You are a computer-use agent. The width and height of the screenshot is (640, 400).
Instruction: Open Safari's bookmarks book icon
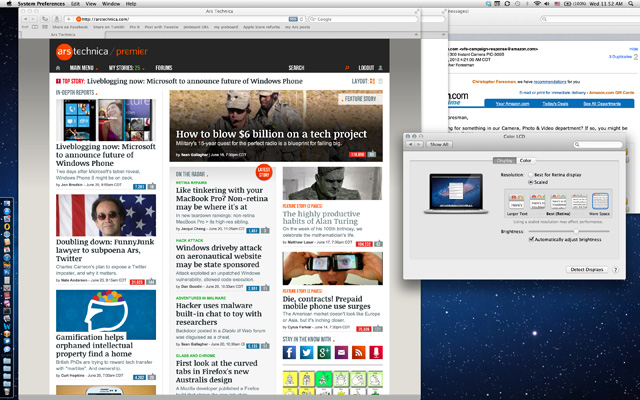tap(35, 27)
